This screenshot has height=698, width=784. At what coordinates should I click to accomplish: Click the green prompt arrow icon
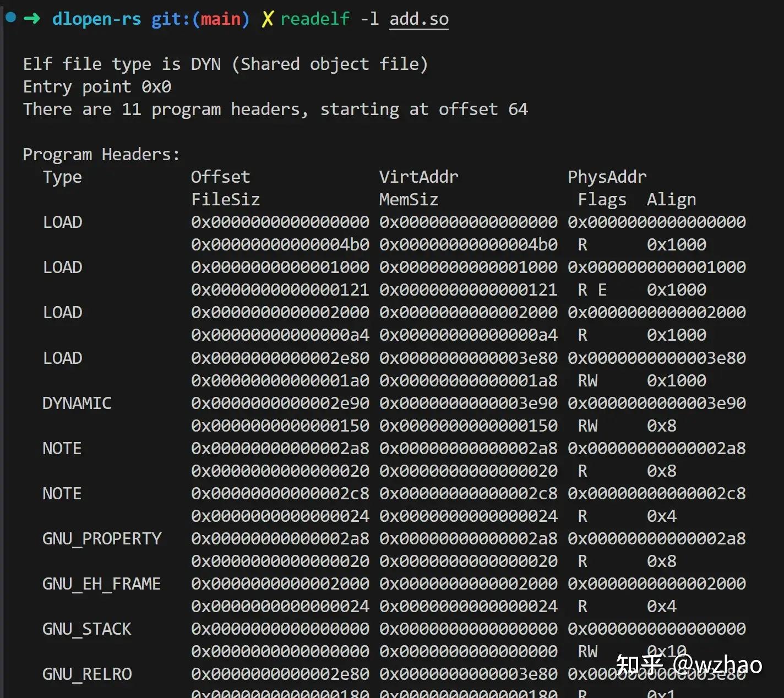(32, 19)
